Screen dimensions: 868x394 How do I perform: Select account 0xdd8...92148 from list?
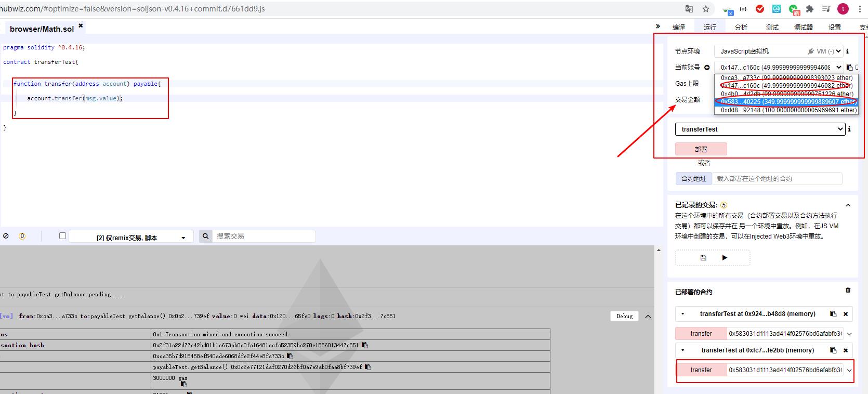click(x=786, y=110)
